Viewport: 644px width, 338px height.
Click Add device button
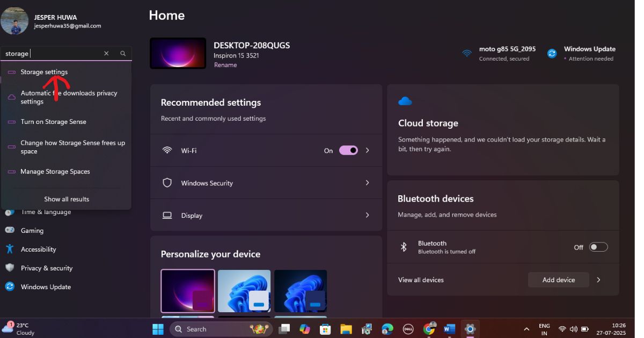point(559,280)
